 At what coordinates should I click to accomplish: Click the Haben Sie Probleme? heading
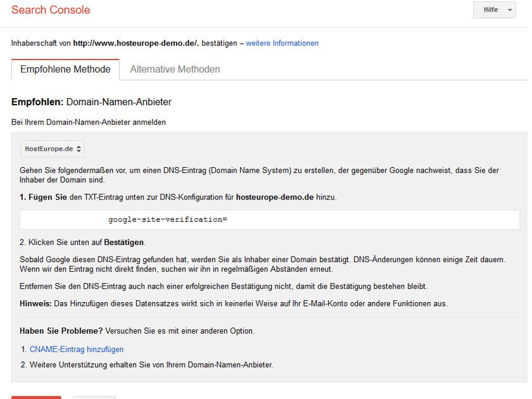[61, 331]
